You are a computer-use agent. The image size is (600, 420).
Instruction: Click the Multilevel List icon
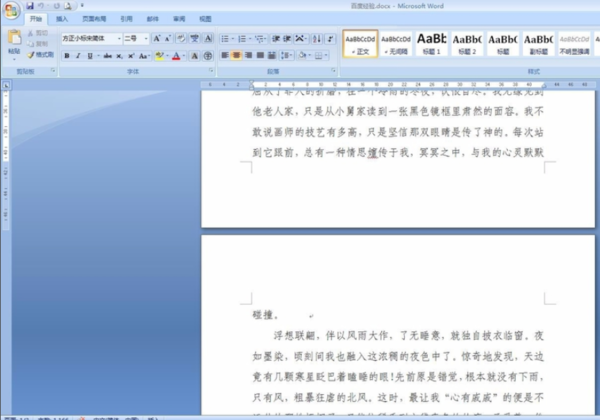[259, 39]
